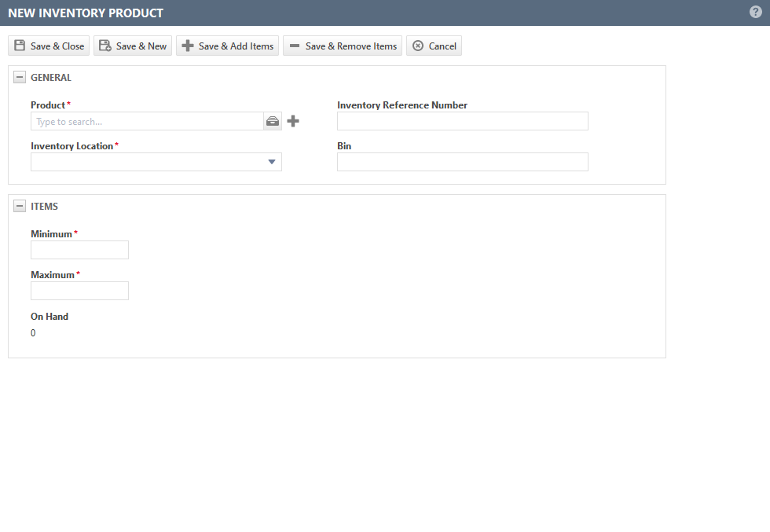Collapse the ITEMS section
Screen dimensions: 770x532
tap(20, 206)
